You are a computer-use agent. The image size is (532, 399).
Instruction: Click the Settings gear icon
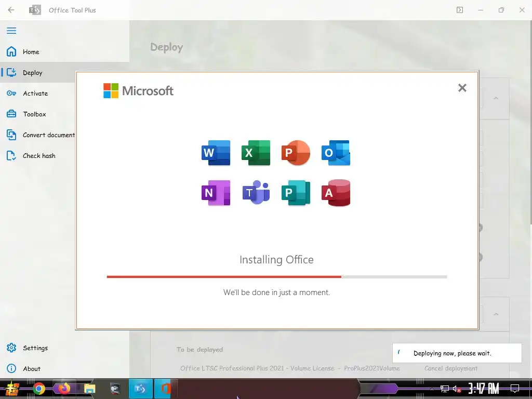11,348
